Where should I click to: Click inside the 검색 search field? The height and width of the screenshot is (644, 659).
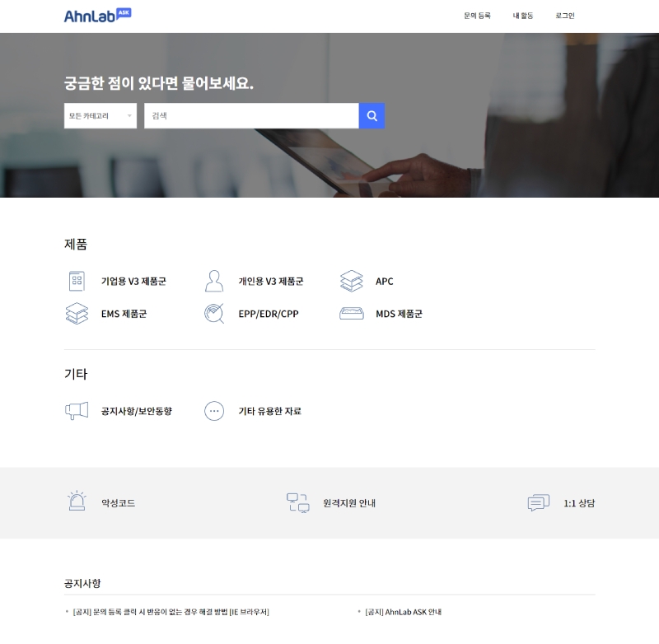point(247,115)
